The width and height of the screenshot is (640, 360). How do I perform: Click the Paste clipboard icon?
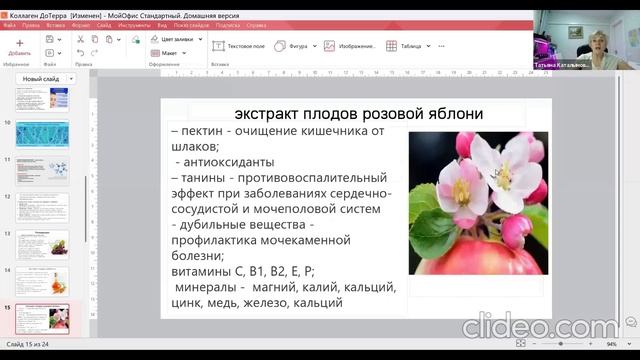click(x=109, y=39)
